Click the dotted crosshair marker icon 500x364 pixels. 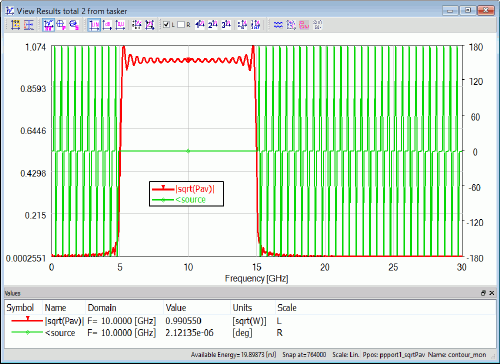[137, 25]
